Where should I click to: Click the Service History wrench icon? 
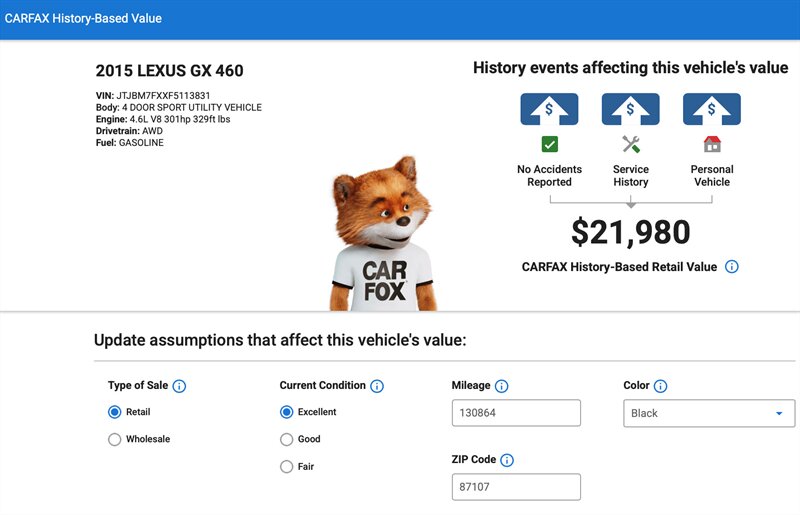[630, 144]
